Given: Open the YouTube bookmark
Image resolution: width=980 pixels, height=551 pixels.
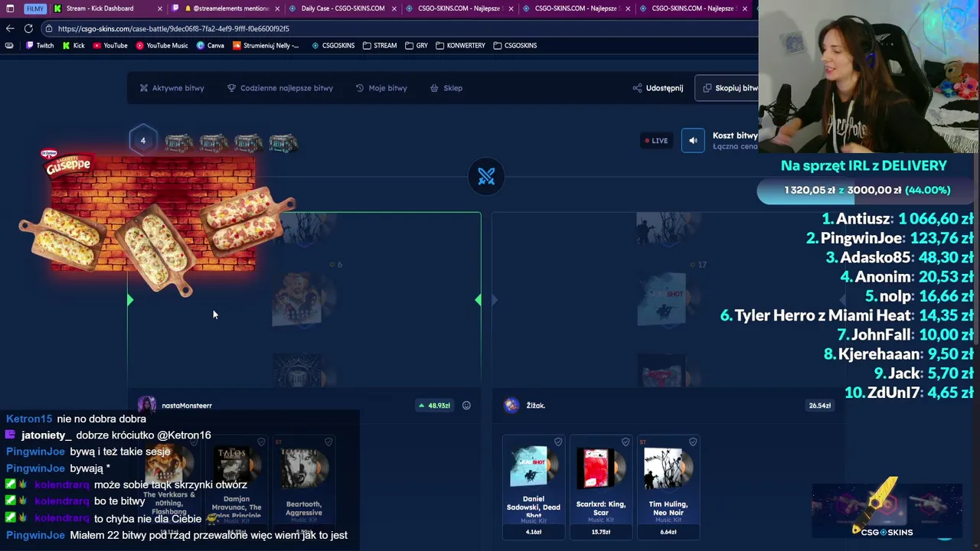Looking at the screenshot, I should pyautogui.click(x=110, y=45).
